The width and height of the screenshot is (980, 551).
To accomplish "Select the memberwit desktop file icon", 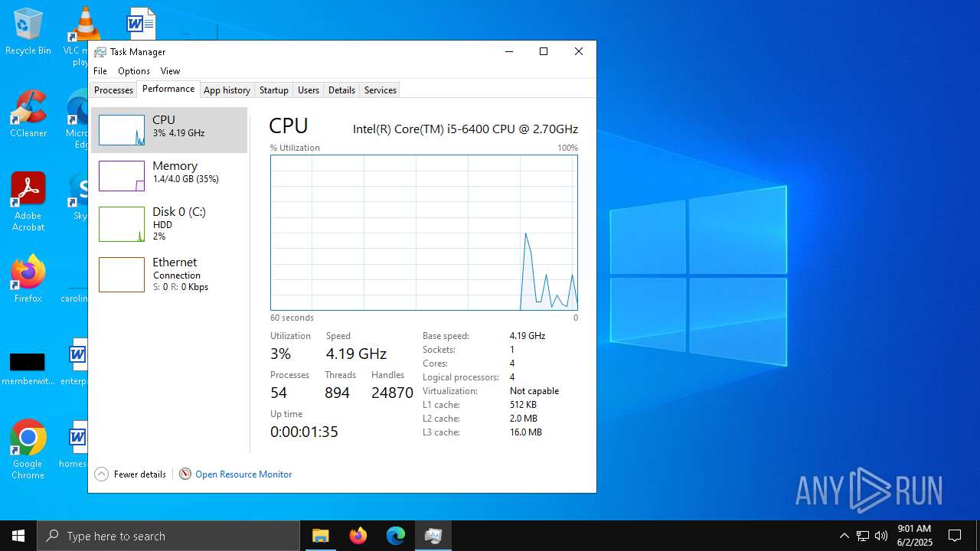I will [x=28, y=367].
